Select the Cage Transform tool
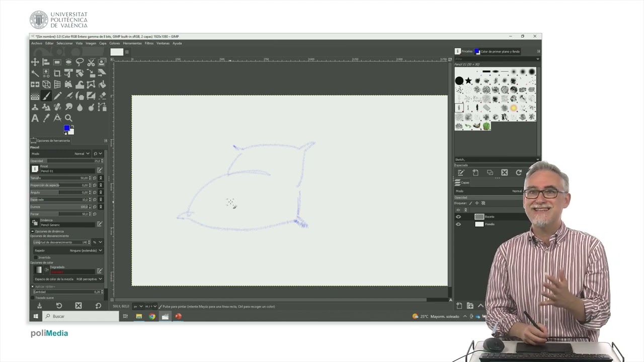 (91, 84)
